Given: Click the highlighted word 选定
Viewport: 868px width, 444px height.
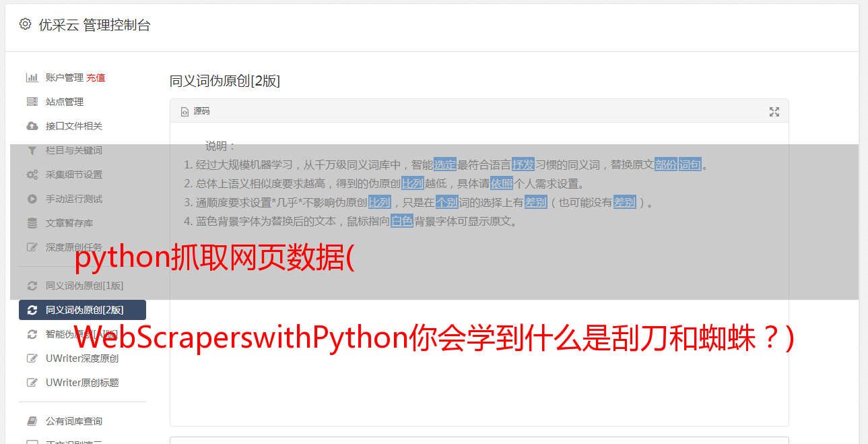Looking at the screenshot, I should 445,164.
